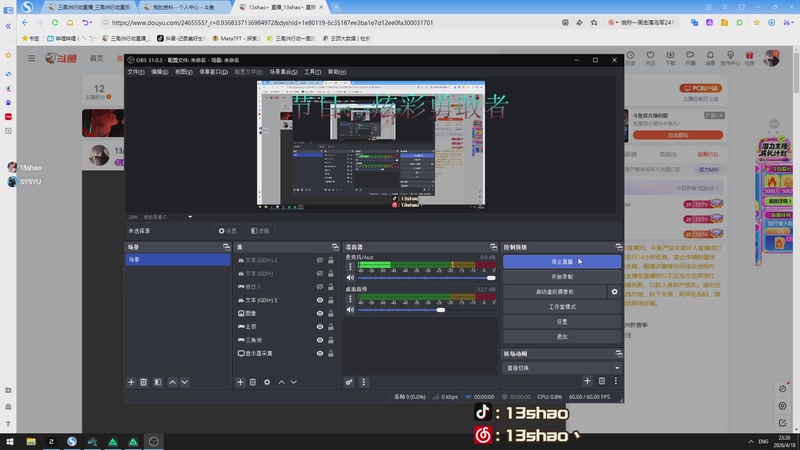Hide the 图像 source eye icon
The width and height of the screenshot is (800, 450).
[x=320, y=313]
